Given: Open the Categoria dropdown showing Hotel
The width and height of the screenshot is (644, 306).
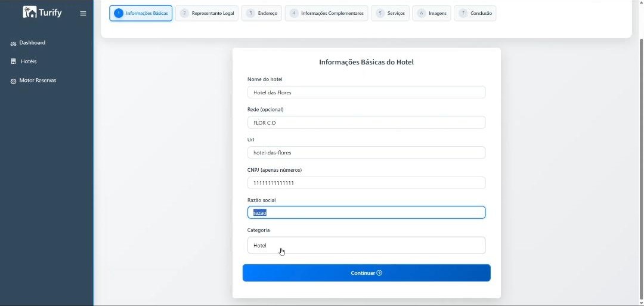Looking at the screenshot, I should click(x=366, y=245).
